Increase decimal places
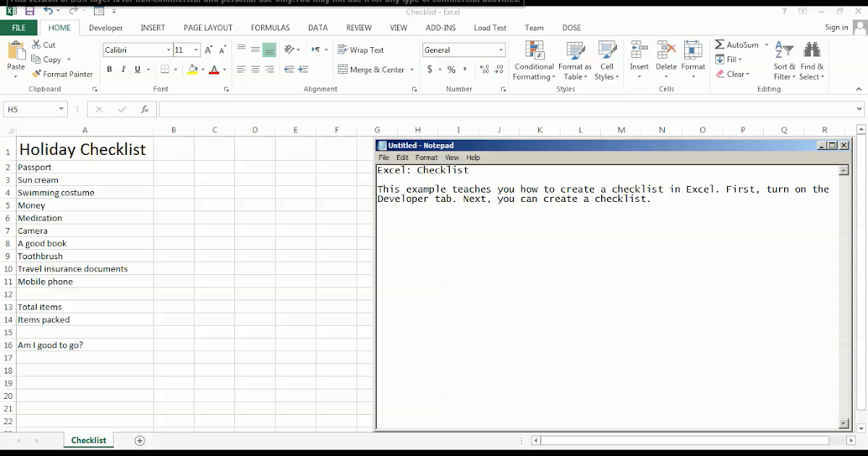The height and width of the screenshot is (456, 868). (483, 70)
